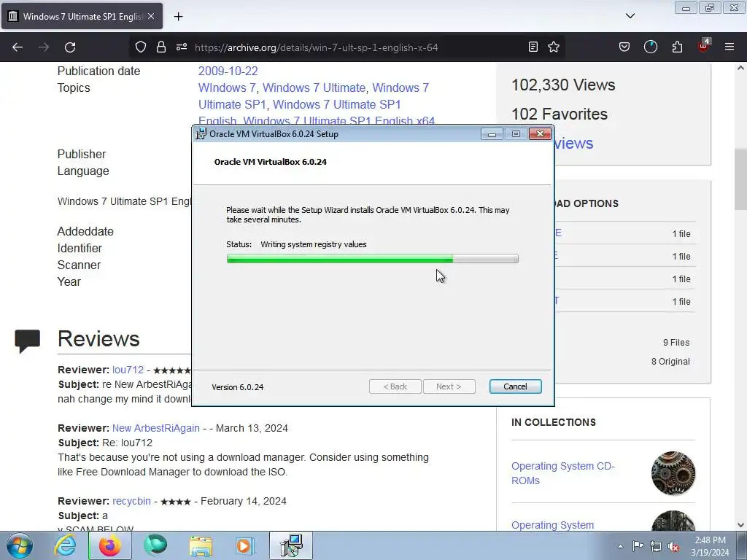Image resolution: width=747 pixels, height=560 pixels.
Task: Click the 102 Favorites text
Action: [560, 114]
